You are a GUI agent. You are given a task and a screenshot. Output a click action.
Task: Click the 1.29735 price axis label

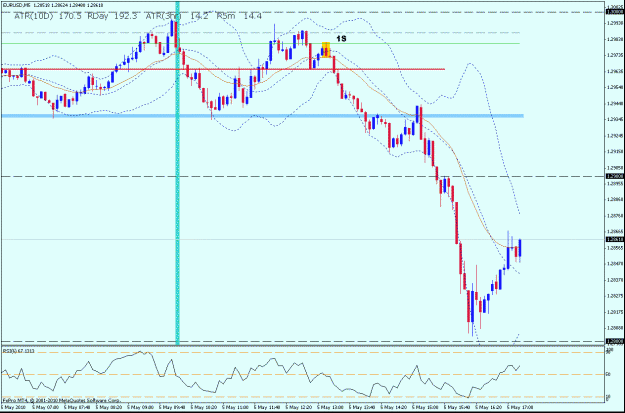615,55
